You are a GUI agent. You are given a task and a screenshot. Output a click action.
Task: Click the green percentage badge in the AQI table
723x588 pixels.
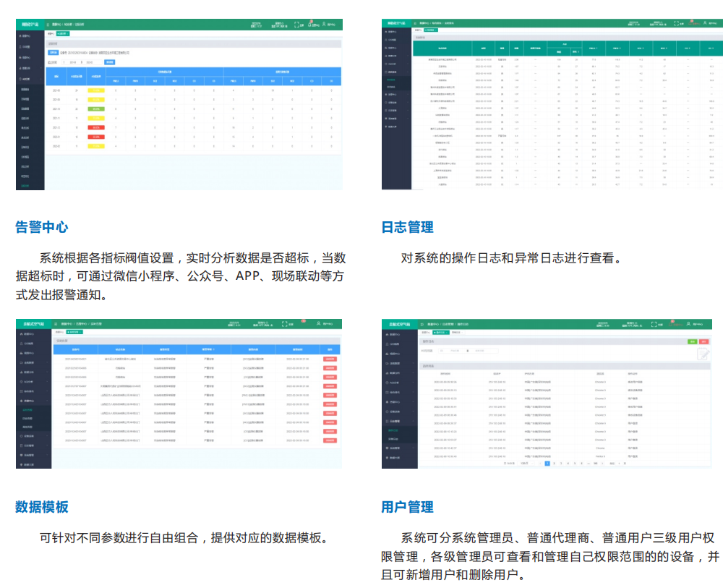(95, 108)
